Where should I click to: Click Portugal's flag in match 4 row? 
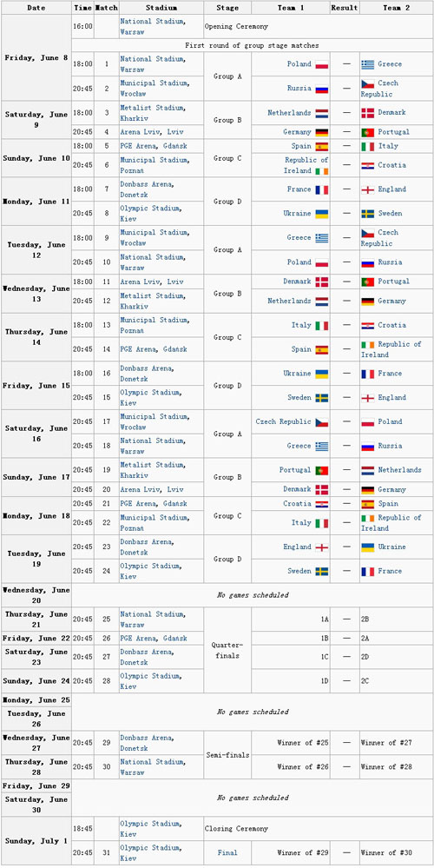tap(368, 133)
